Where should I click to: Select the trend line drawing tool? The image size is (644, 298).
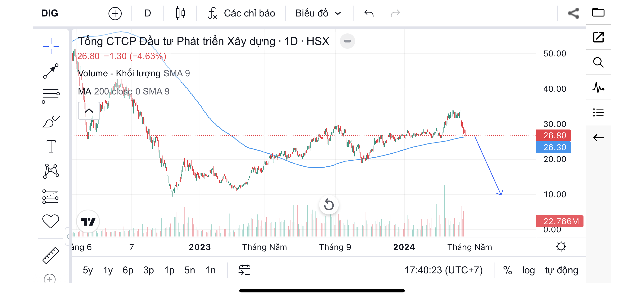pyautogui.click(x=51, y=71)
